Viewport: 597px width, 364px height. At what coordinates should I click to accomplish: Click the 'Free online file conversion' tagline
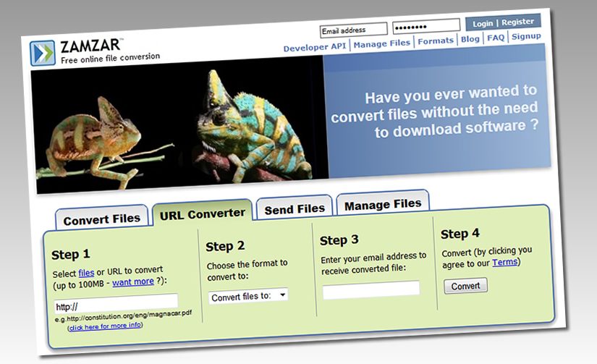[x=110, y=58]
